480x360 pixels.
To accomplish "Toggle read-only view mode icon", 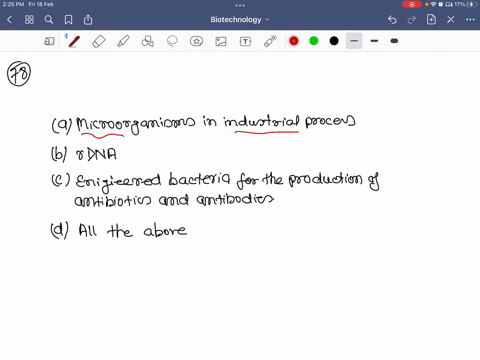I will point(49,41).
